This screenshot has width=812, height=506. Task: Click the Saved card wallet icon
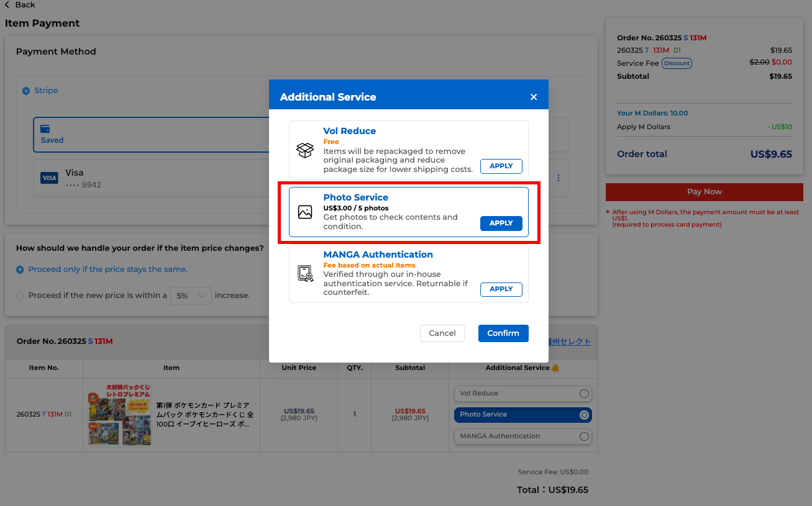(45, 129)
